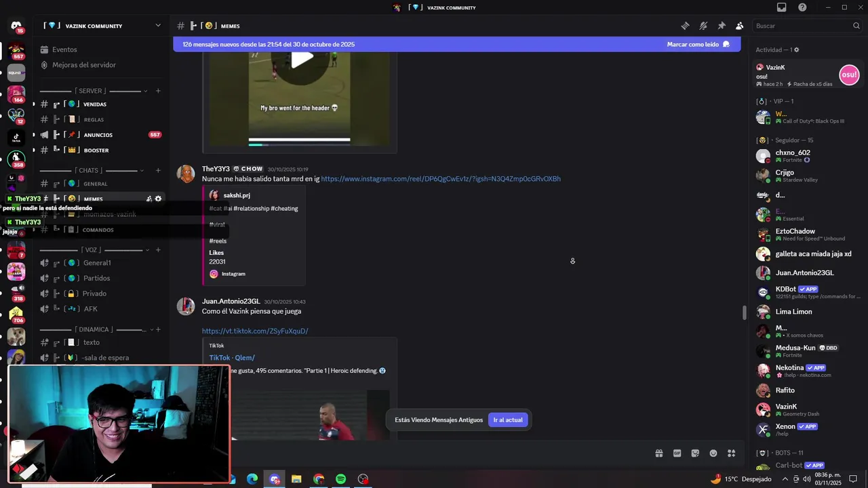
Task: Select member KDBot in member list
Action: tap(807, 292)
